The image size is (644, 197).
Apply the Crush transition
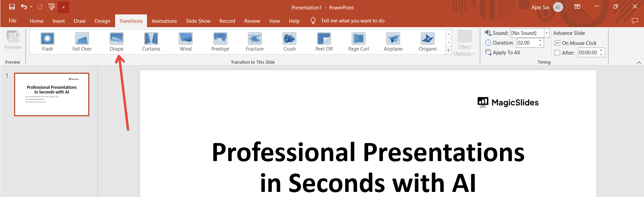pos(289,42)
